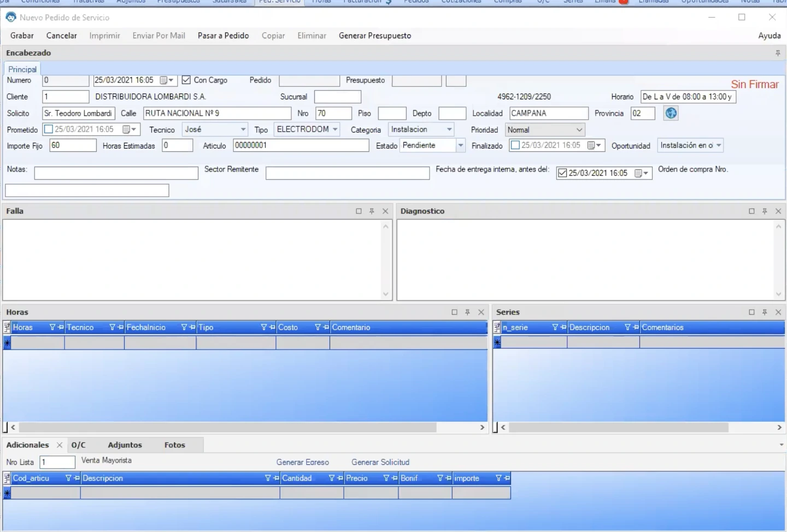Maximize the Falla panel

click(359, 211)
